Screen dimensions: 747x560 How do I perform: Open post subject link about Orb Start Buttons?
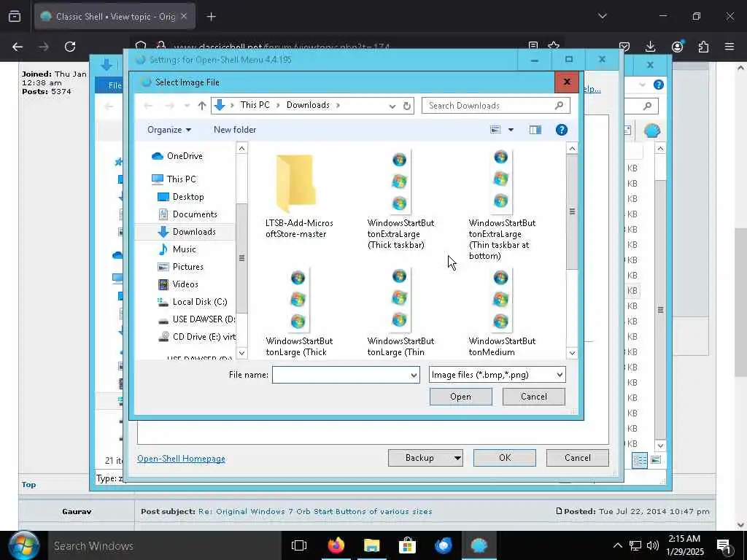pyautogui.click(x=315, y=511)
